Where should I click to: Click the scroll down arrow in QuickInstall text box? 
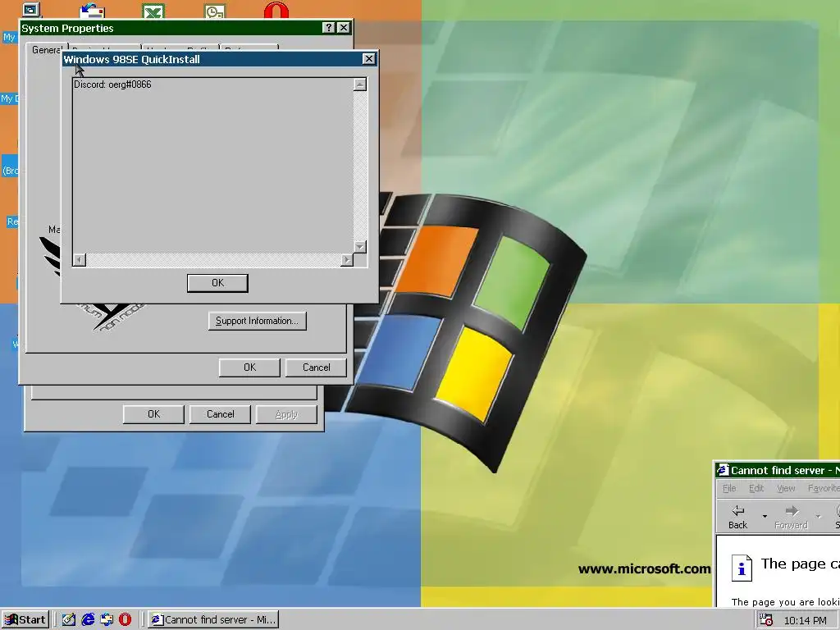coord(360,246)
